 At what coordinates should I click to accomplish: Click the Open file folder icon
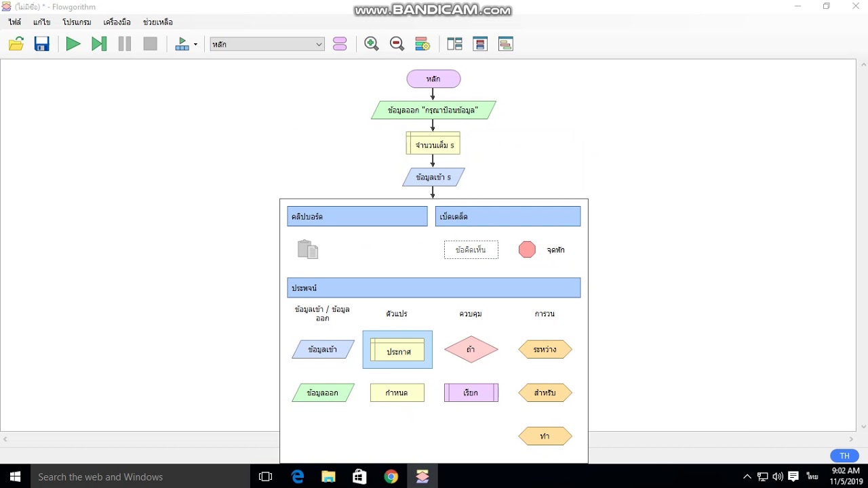[x=16, y=44]
